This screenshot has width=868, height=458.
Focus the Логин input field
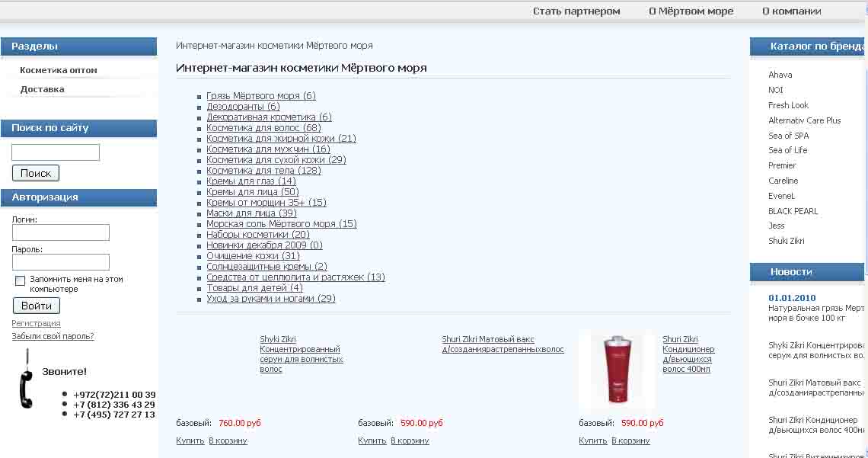(60, 232)
